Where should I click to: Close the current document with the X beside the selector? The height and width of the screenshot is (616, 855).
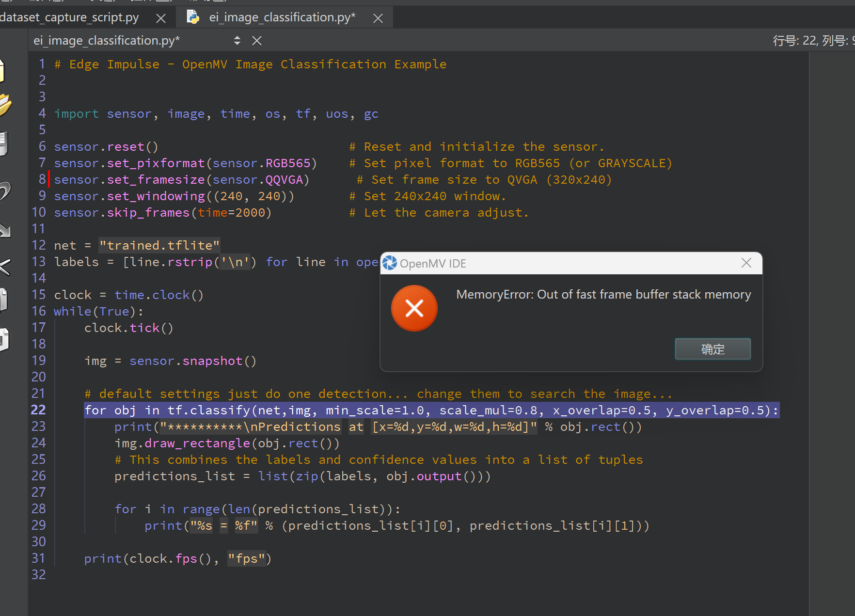pos(257,41)
